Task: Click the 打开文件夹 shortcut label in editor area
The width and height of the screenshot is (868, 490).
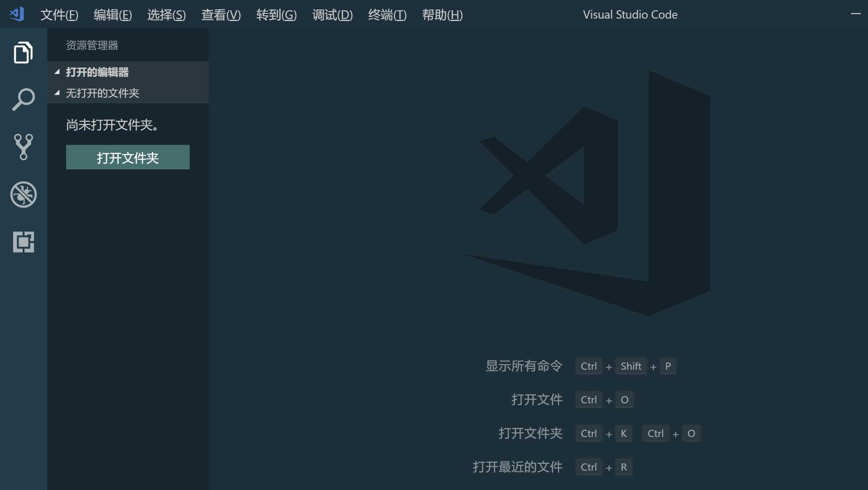Action: [x=531, y=433]
